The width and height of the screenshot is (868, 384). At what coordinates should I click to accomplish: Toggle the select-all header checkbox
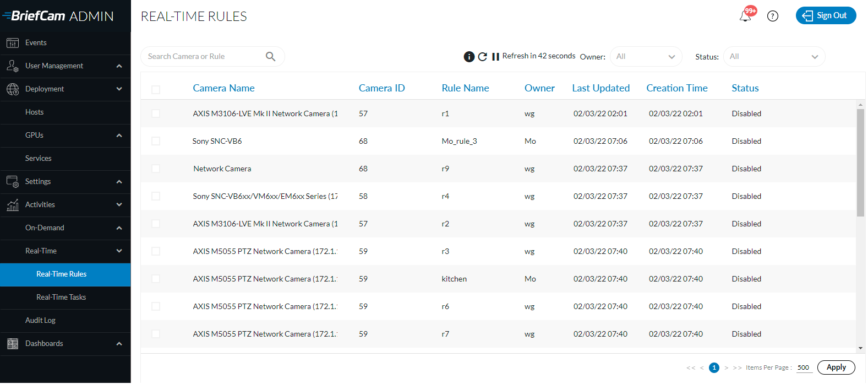click(156, 89)
